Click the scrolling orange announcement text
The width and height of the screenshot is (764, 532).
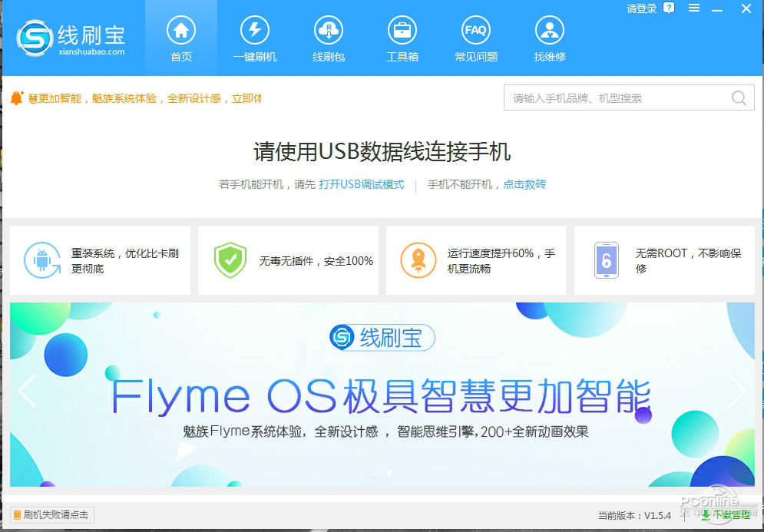point(144,98)
